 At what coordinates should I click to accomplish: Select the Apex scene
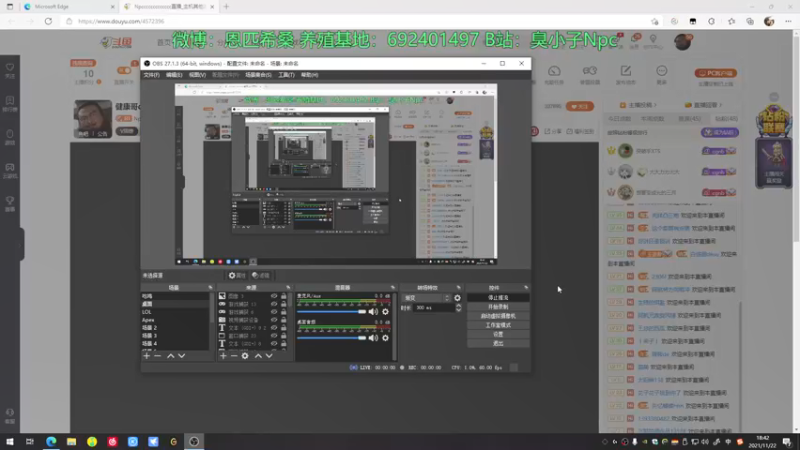(176, 320)
